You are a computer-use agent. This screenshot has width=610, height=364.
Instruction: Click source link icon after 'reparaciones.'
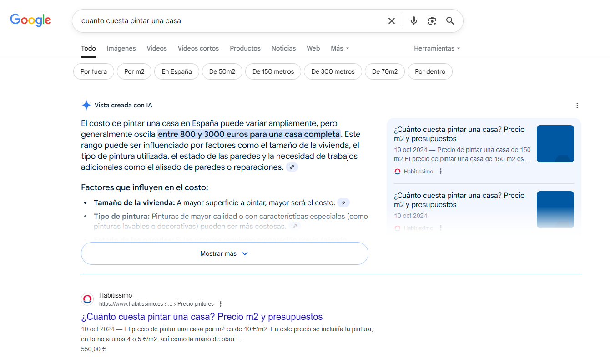pyautogui.click(x=292, y=167)
